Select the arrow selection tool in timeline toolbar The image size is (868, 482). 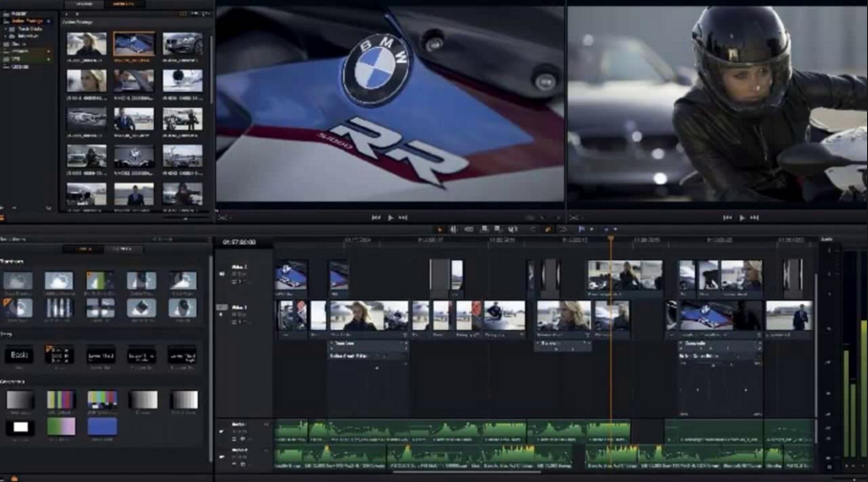[x=440, y=229]
